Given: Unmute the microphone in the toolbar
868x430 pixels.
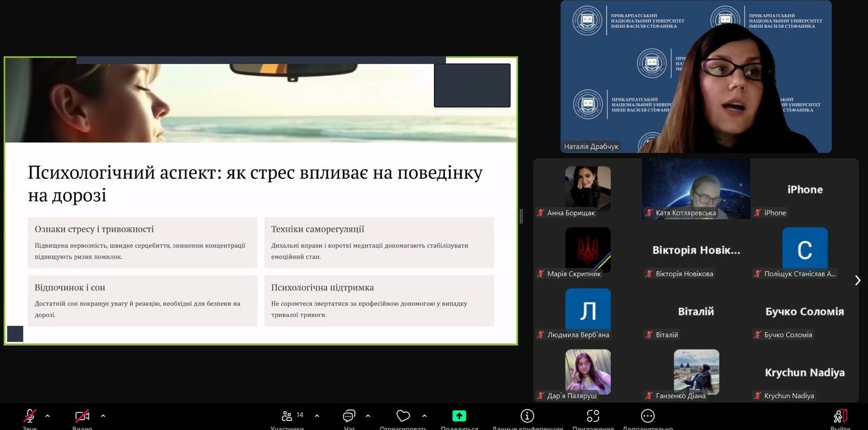Looking at the screenshot, I should click(30, 416).
